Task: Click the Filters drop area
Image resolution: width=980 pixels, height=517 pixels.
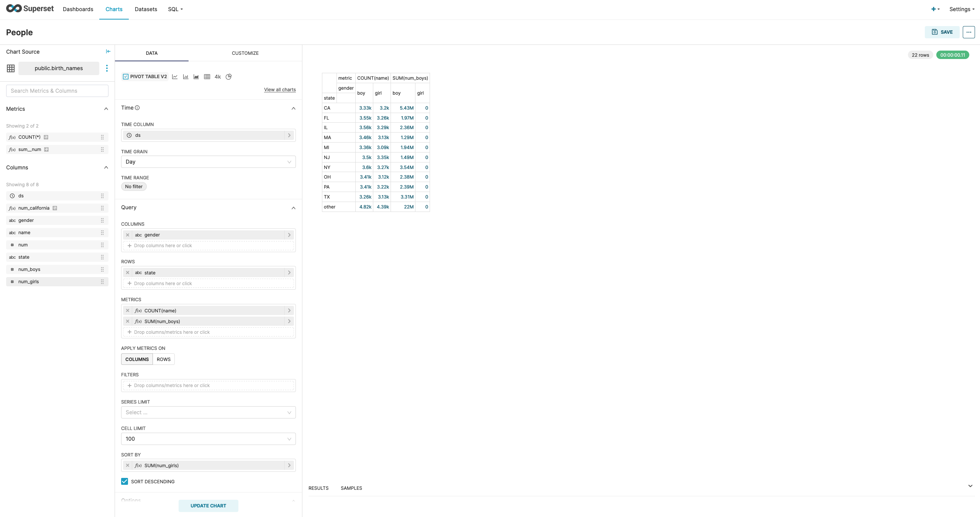Action: tap(208, 386)
